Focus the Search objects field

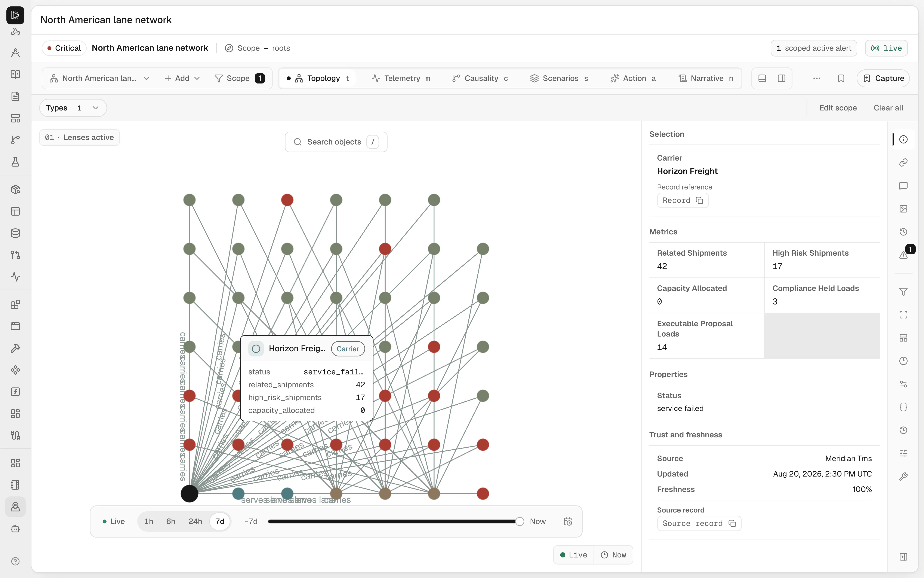click(x=336, y=142)
